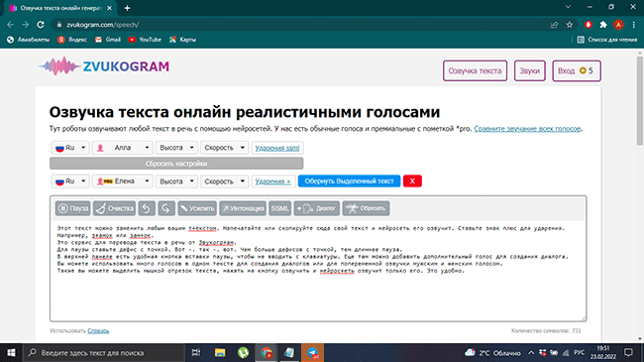Reload the page
Image resolution: width=644 pixels, height=362 pixels.
[x=41, y=25]
